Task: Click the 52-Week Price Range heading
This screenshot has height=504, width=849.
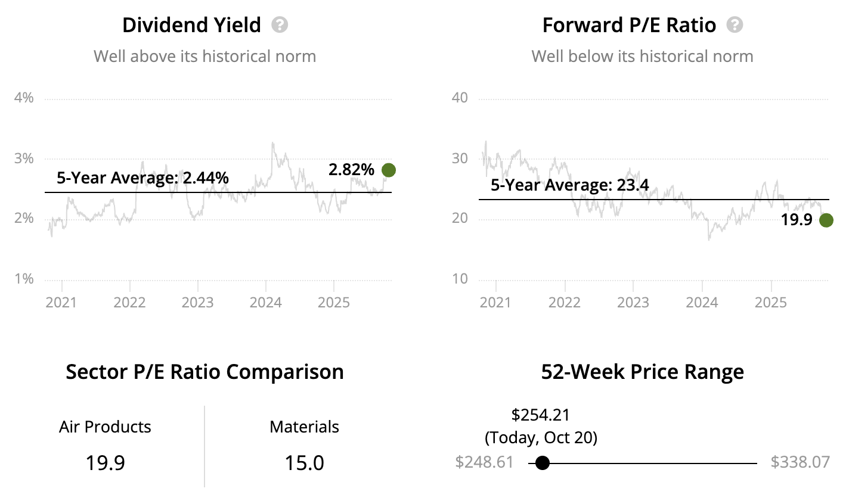Action: (x=642, y=372)
